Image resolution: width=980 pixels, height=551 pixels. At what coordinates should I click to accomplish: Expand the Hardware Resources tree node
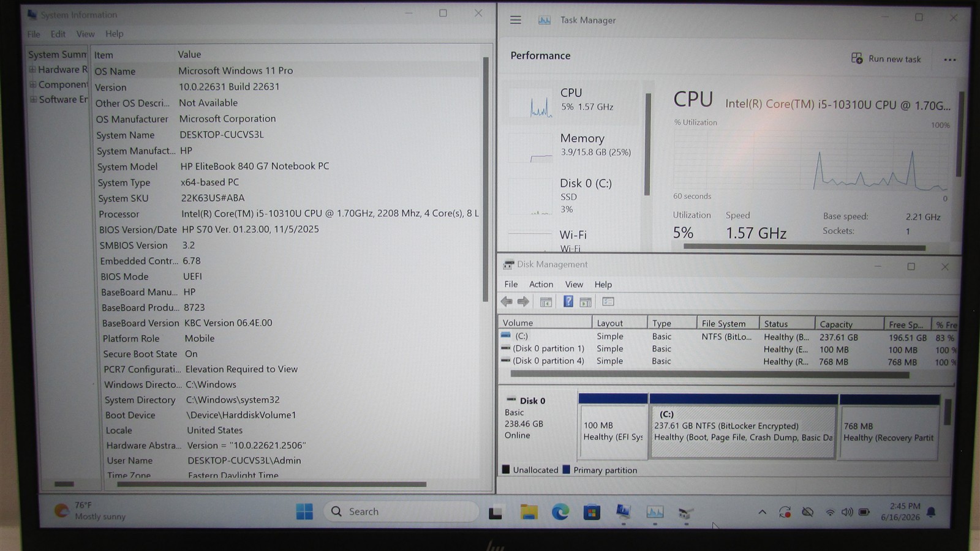tap(32, 69)
